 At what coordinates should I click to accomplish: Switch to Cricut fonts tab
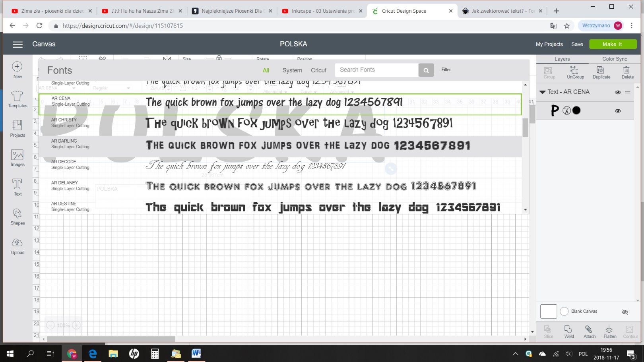(318, 70)
